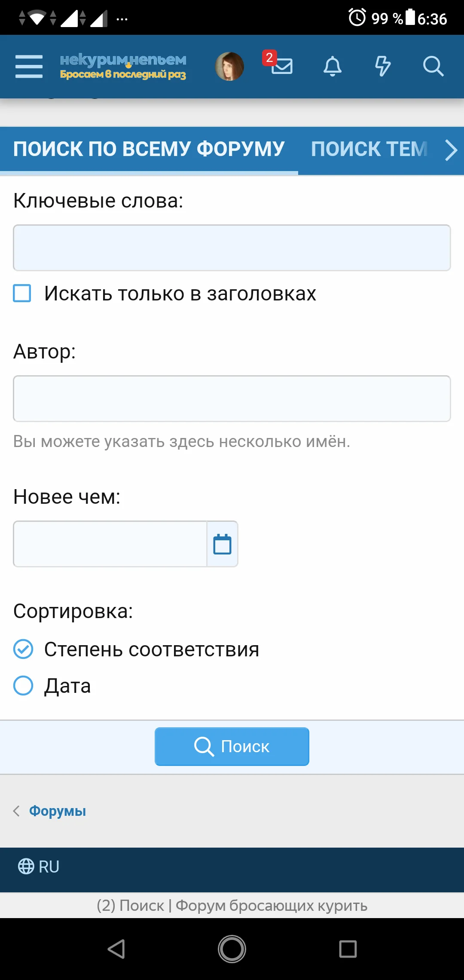Open the date picker calendar icon
This screenshot has width=464, height=980.
tap(222, 544)
